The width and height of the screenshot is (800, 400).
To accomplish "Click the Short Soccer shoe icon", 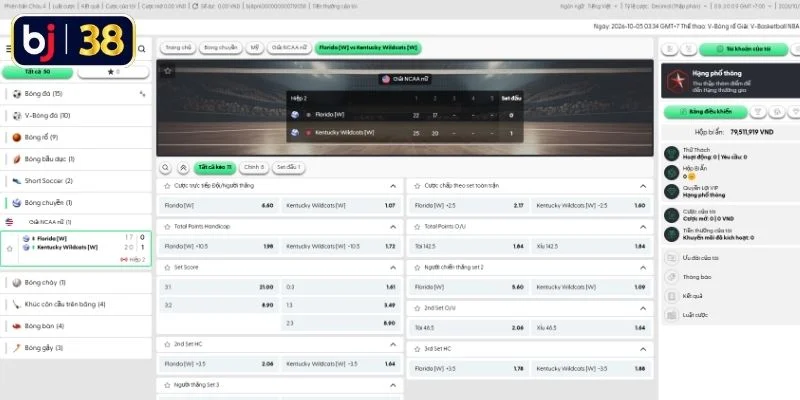I will (17, 181).
